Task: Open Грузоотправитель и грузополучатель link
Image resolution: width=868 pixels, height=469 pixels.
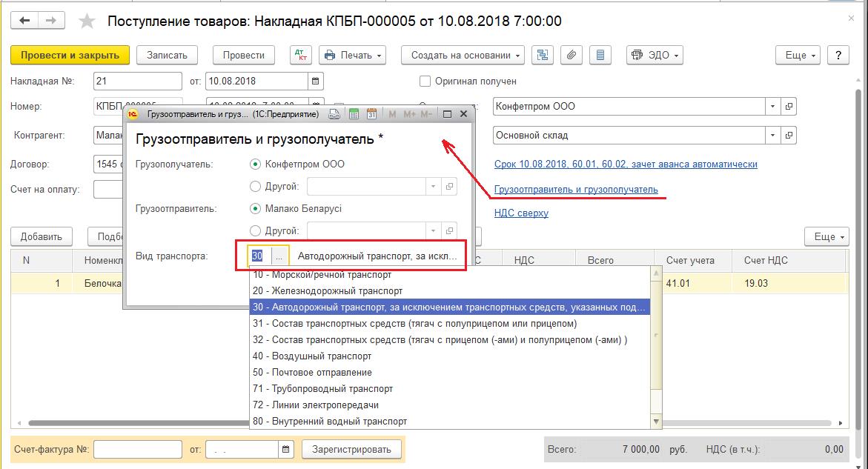Action: coord(576,189)
